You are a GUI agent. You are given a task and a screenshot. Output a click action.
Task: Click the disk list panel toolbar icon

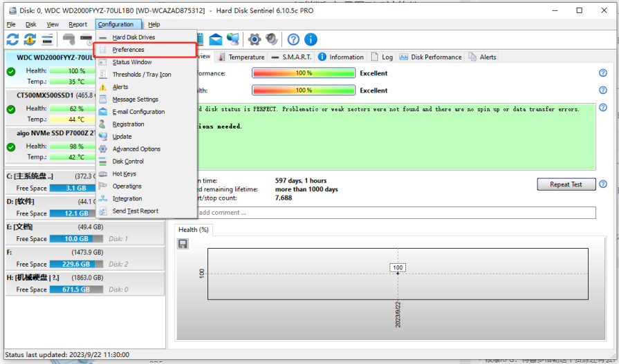point(47,39)
